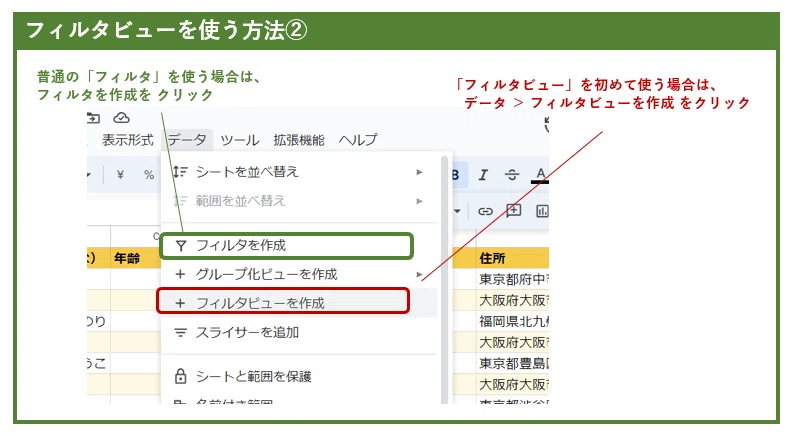Open the ツール menu

239,140
